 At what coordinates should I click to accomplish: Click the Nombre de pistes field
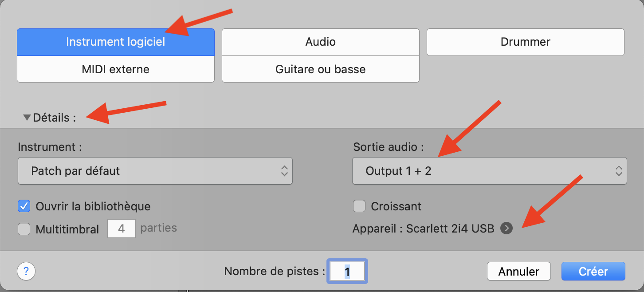pyautogui.click(x=347, y=271)
